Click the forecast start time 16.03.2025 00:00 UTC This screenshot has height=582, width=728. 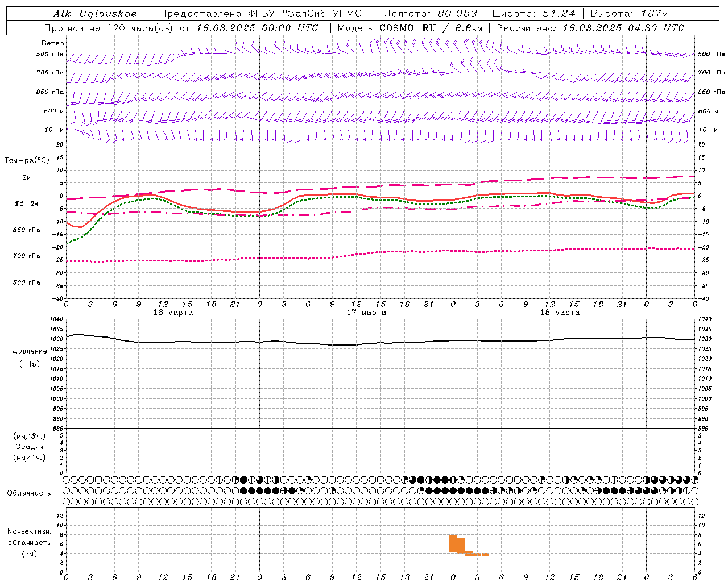coord(257,28)
